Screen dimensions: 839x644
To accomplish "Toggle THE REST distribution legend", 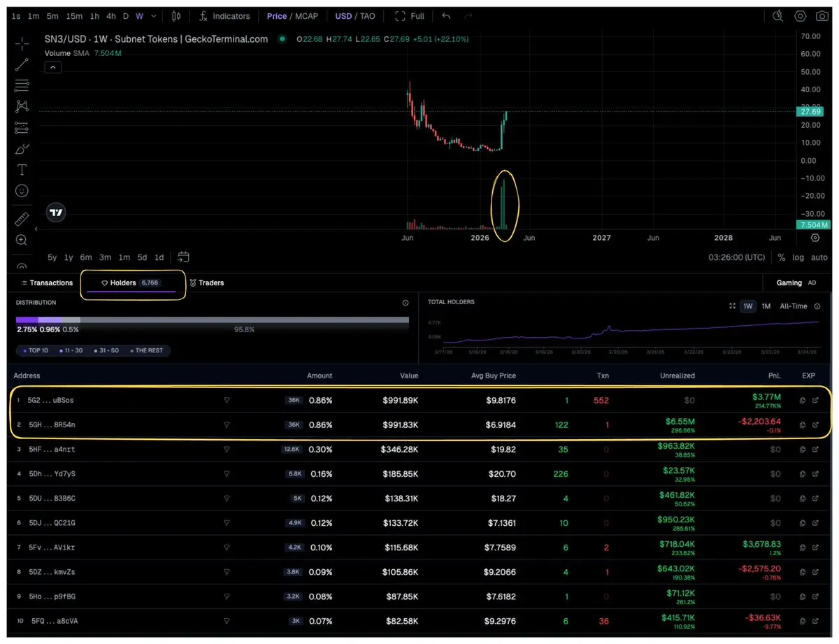I will click(x=146, y=350).
